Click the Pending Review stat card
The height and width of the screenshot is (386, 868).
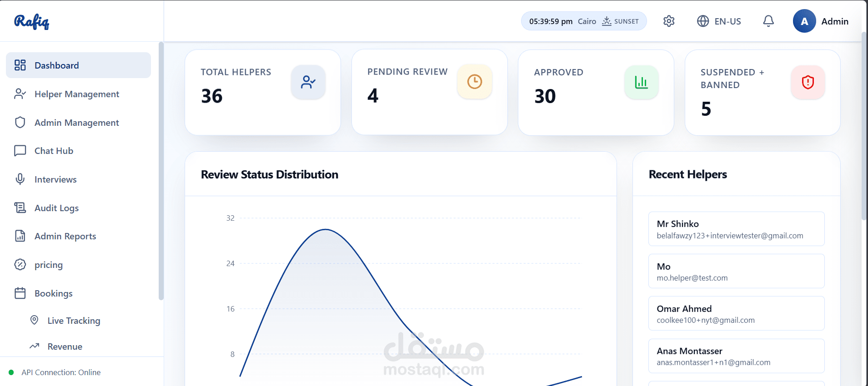point(429,92)
